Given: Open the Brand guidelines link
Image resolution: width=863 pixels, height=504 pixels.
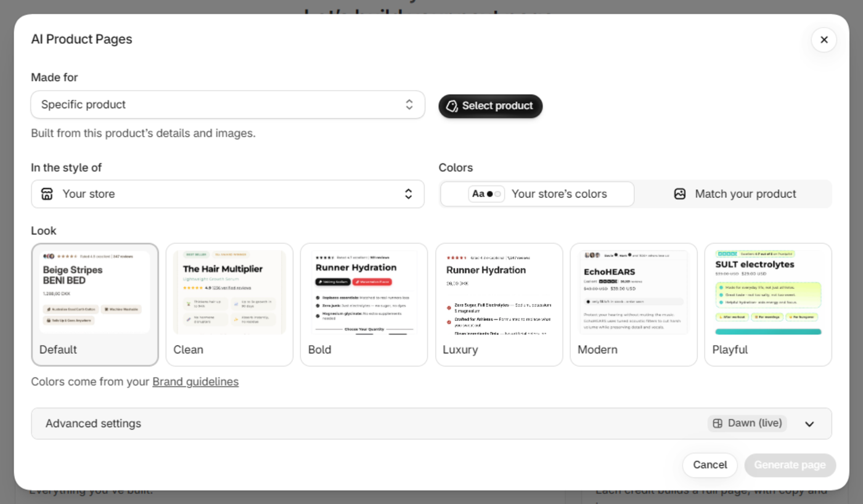Looking at the screenshot, I should click(195, 382).
